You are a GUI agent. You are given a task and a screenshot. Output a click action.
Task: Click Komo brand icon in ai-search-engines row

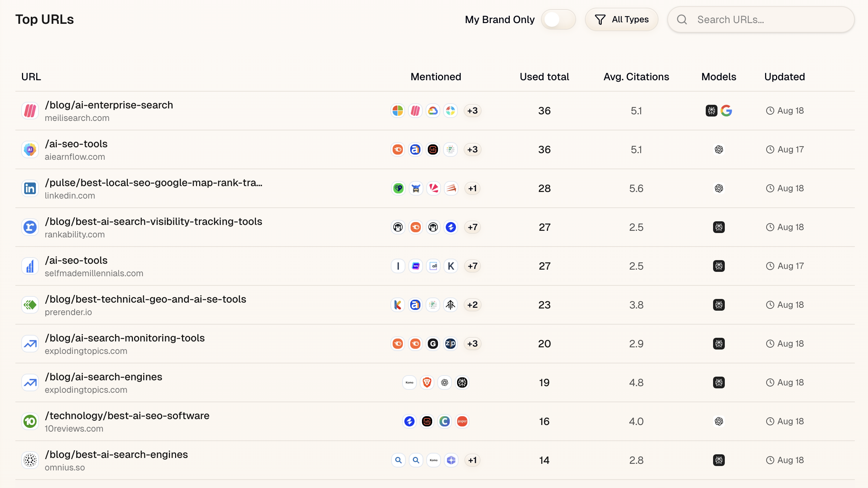pyautogui.click(x=409, y=382)
